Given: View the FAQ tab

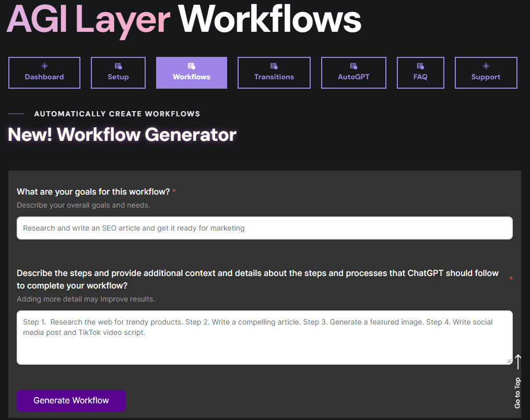Looking at the screenshot, I should coord(420,73).
